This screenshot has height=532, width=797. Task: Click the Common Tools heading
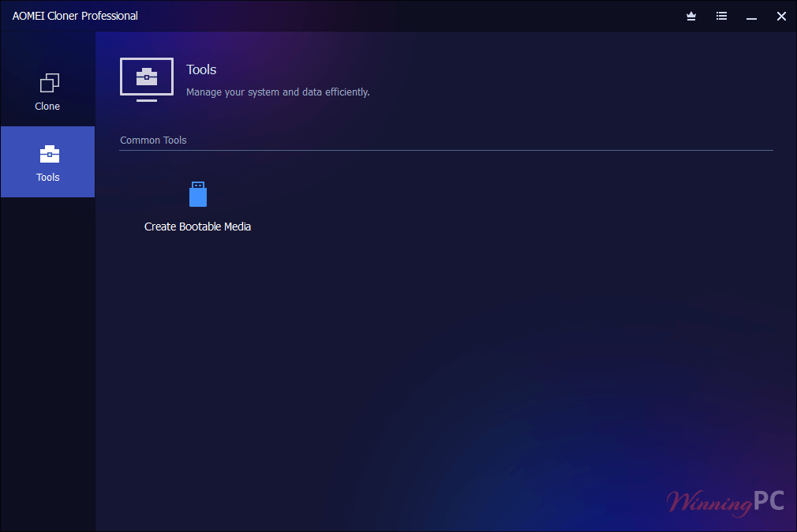coord(154,140)
